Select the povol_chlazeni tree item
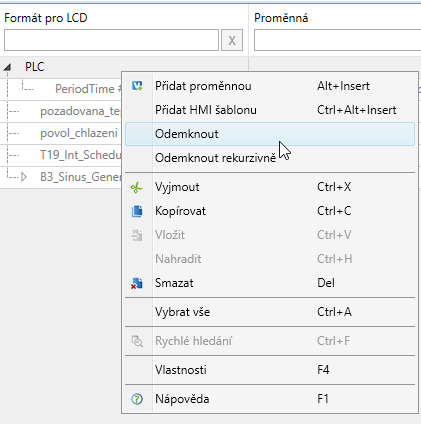This screenshot has height=424, width=421. click(79, 133)
